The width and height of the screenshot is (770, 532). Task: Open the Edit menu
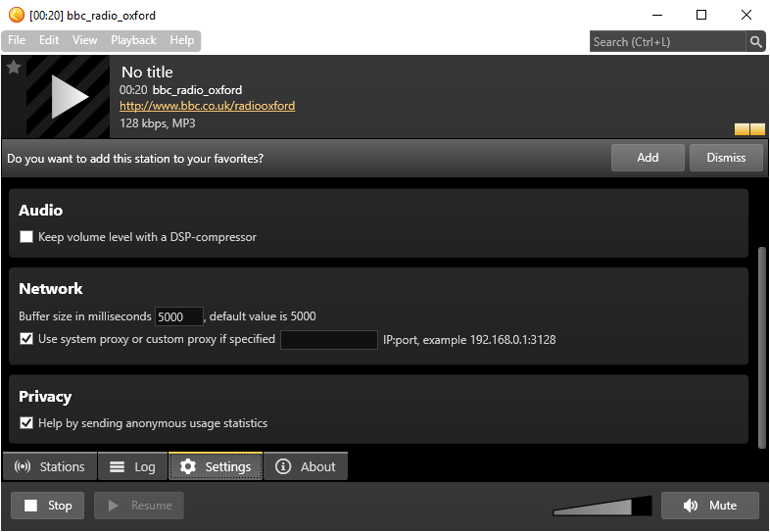click(49, 40)
